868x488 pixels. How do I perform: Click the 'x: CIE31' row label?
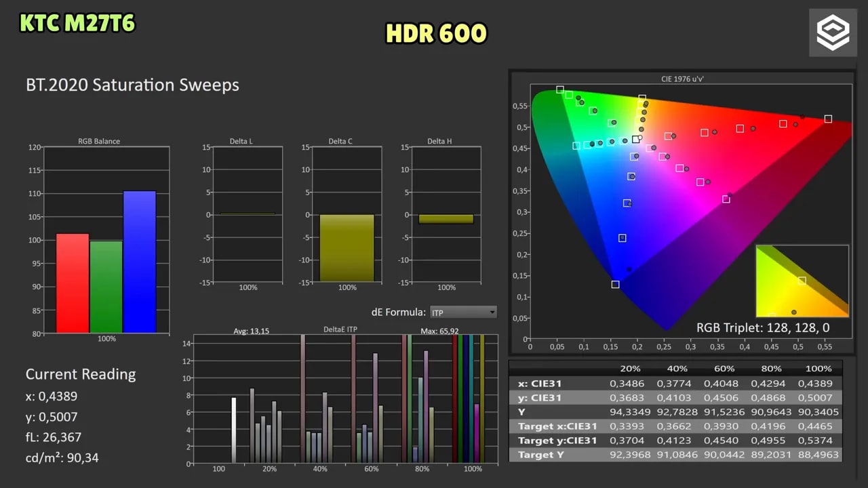click(x=539, y=384)
